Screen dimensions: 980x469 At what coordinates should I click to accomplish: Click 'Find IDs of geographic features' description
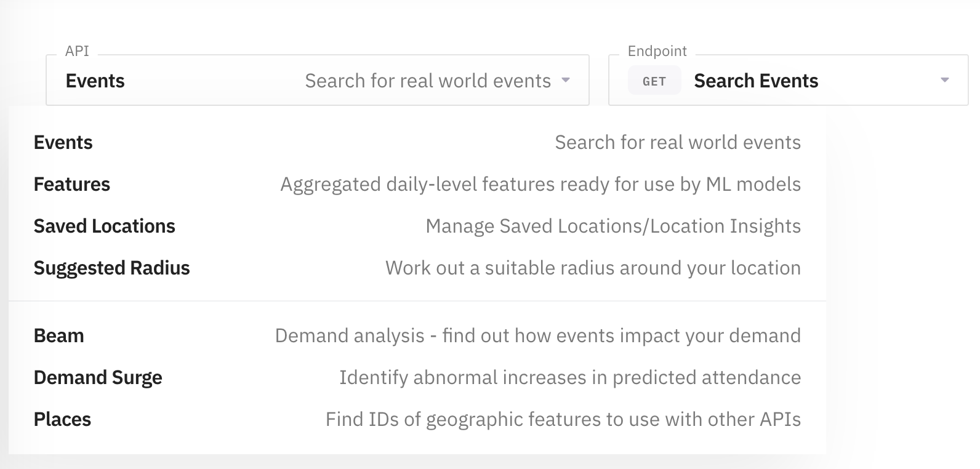pos(563,419)
